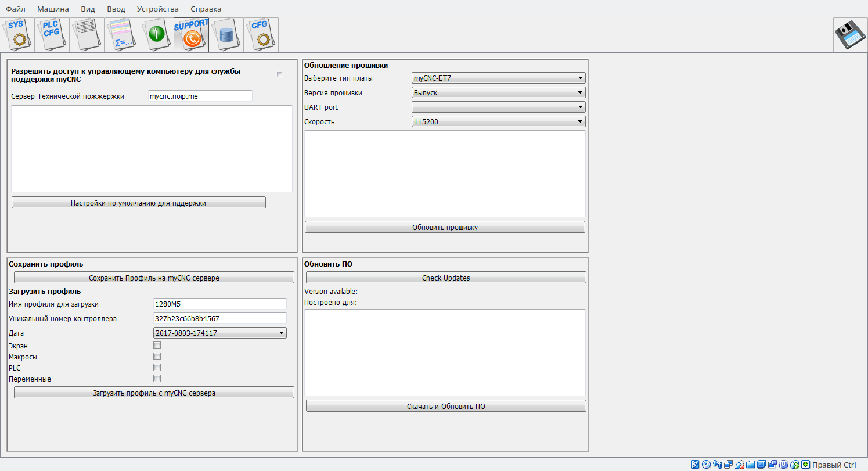Click the formula (Σ=) document icon

click(x=122, y=35)
